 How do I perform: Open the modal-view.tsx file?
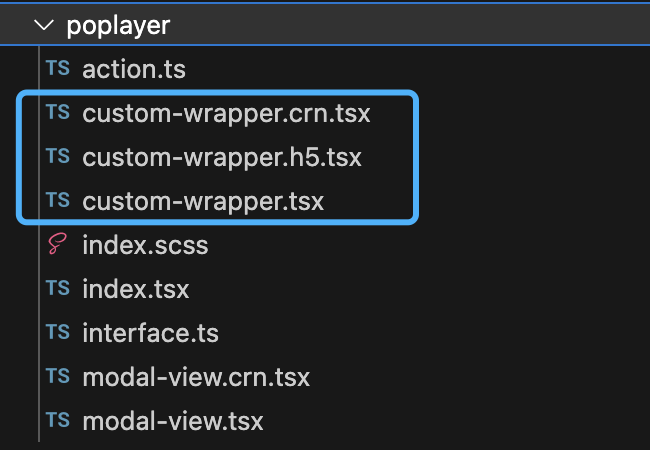173,421
